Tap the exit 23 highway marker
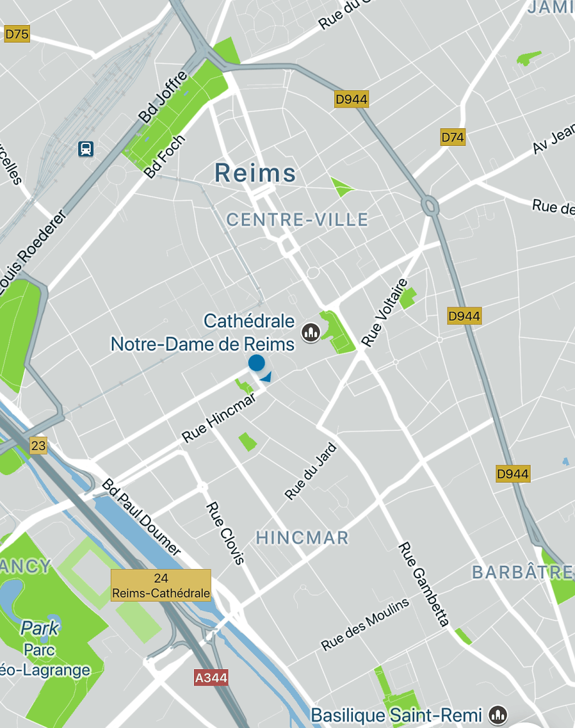The image size is (575, 728). [x=38, y=446]
